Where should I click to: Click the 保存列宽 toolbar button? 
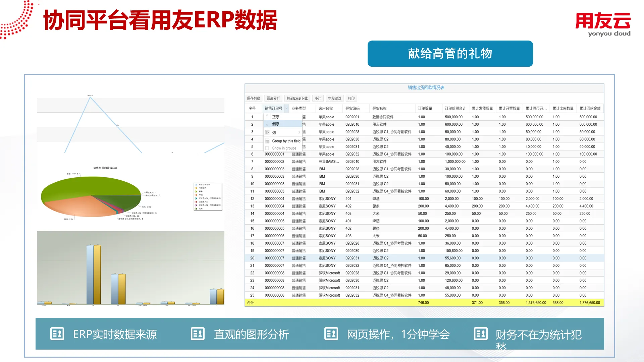click(254, 98)
